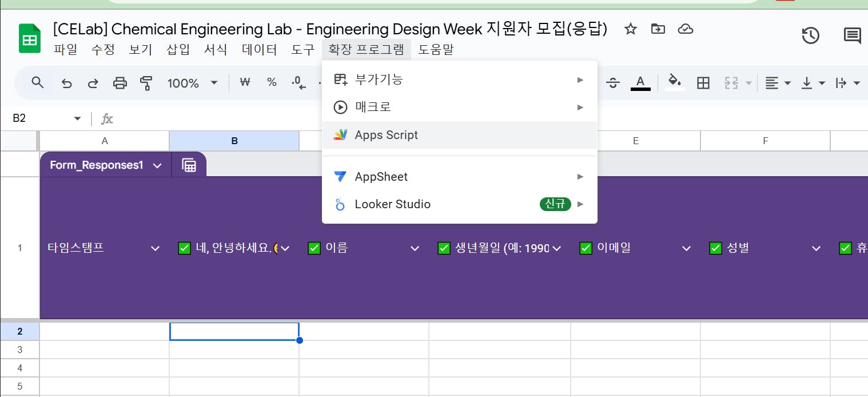Viewport: 868px width, 397px height.
Task: Open the 이메일 column dropdown
Action: click(687, 248)
